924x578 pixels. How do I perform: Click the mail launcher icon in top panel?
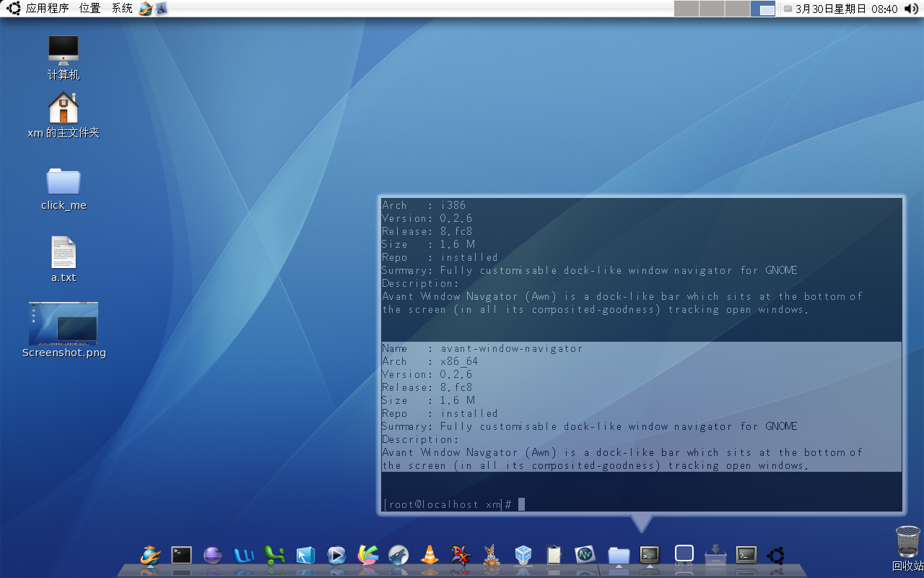click(161, 9)
